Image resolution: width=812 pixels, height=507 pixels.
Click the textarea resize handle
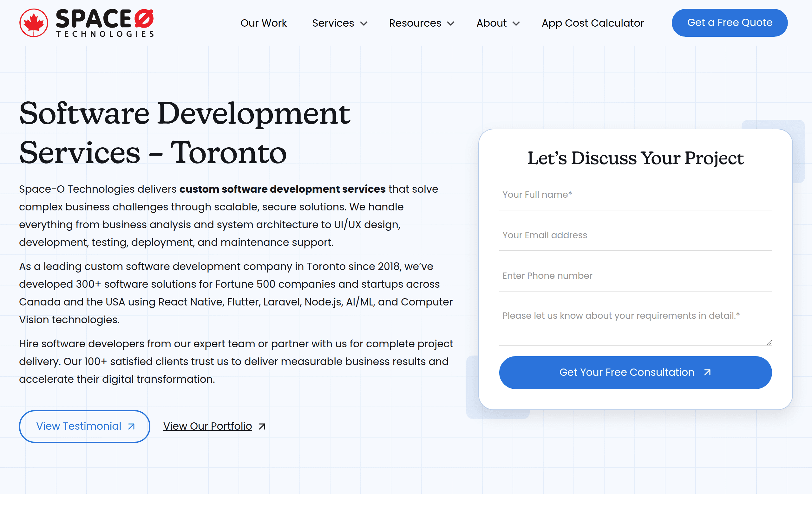click(x=769, y=342)
